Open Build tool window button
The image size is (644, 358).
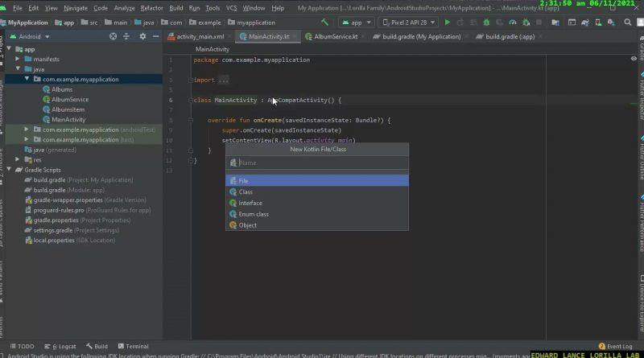(x=97, y=346)
